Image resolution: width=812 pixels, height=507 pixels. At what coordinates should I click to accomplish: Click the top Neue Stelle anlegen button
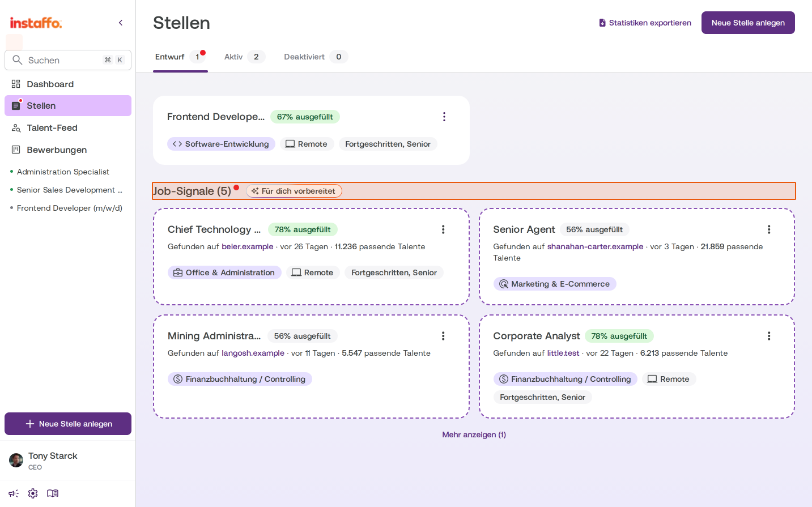pos(748,23)
